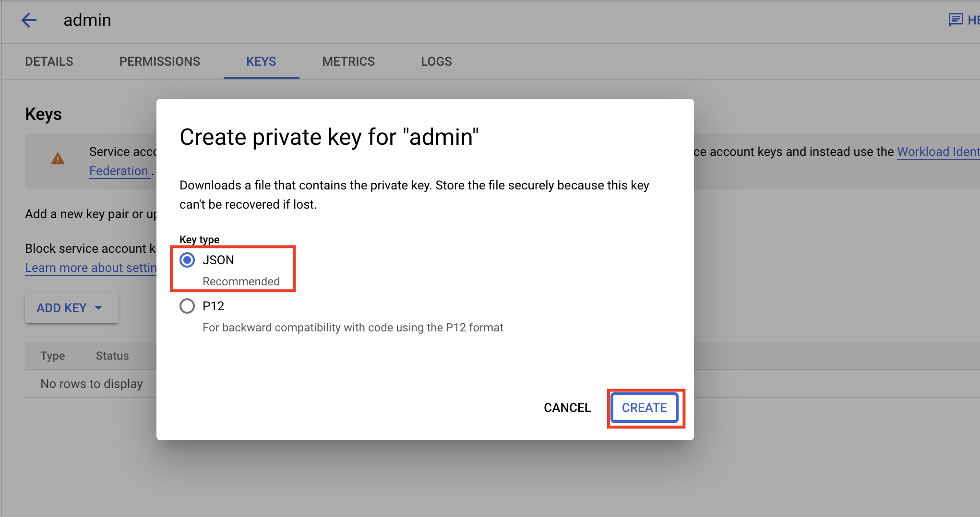Click the Federation link in the banner
Screen dimensions: 980x517
coord(120,171)
